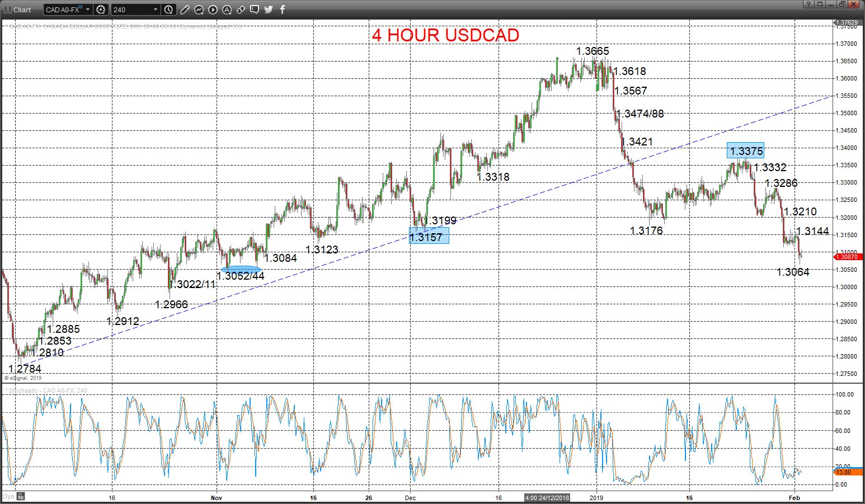
Task: Select the 1.3157 highlighted label
Action: tap(429, 237)
